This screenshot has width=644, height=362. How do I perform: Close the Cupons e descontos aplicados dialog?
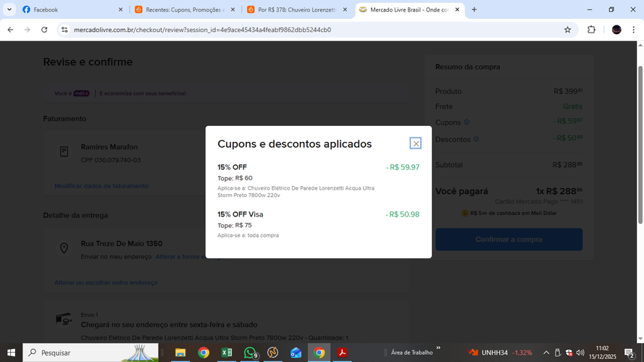coord(416,143)
